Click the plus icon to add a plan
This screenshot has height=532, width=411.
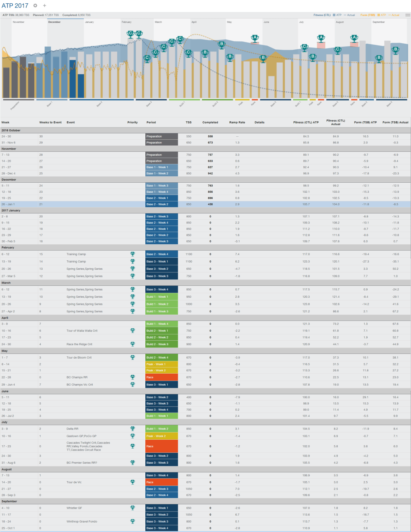[44, 6]
